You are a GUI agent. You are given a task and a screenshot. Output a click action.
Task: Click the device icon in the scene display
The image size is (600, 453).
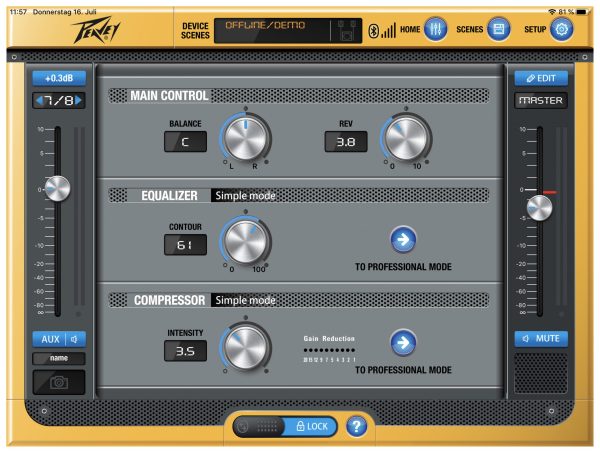coord(346,31)
